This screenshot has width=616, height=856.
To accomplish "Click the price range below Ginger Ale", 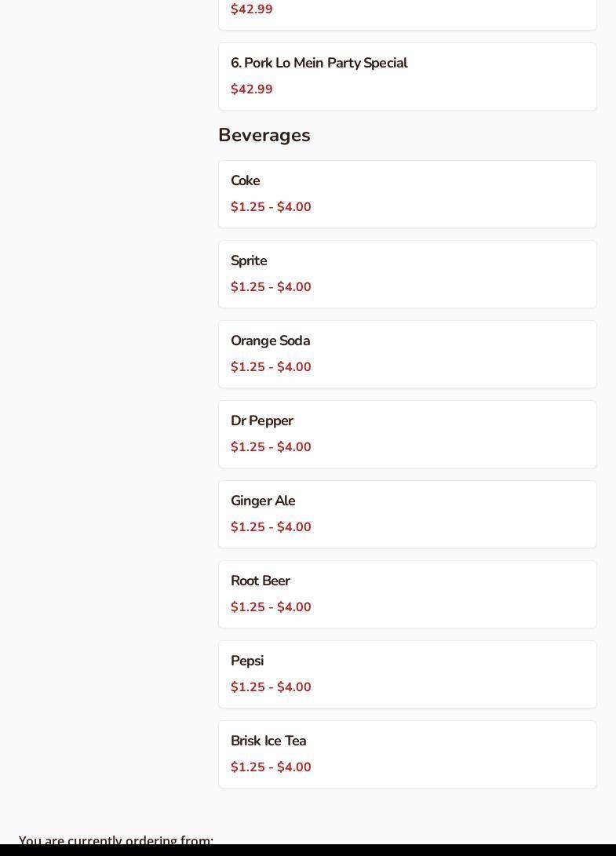I will [271, 527].
